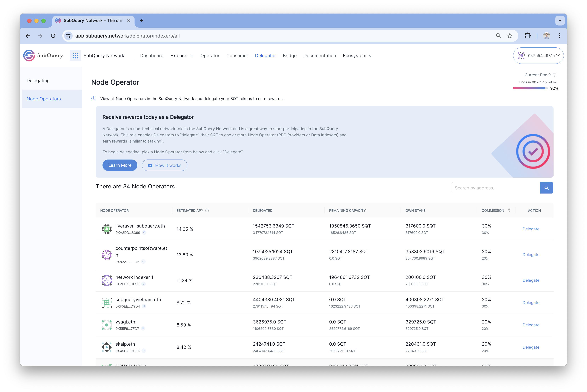Click the era progress bar at 92%

click(530, 88)
